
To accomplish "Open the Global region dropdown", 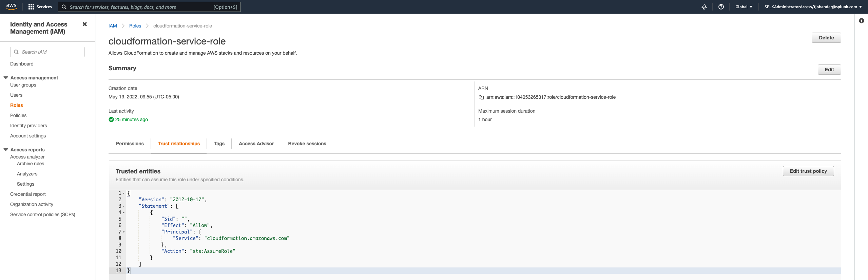I will [744, 7].
